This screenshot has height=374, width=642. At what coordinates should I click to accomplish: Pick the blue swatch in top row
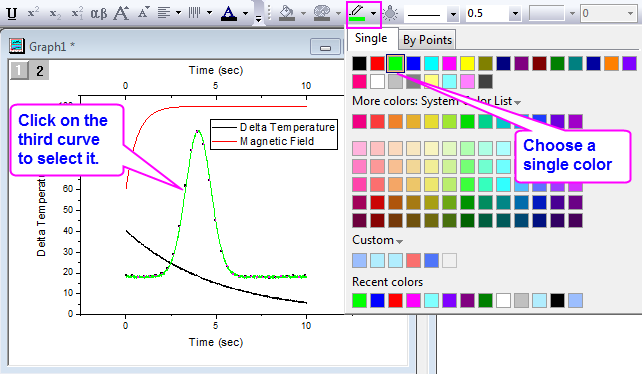coord(413,63)
